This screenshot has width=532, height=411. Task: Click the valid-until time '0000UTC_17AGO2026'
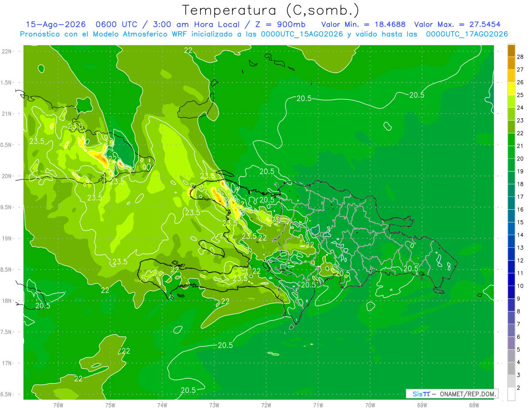coord(467,34)
